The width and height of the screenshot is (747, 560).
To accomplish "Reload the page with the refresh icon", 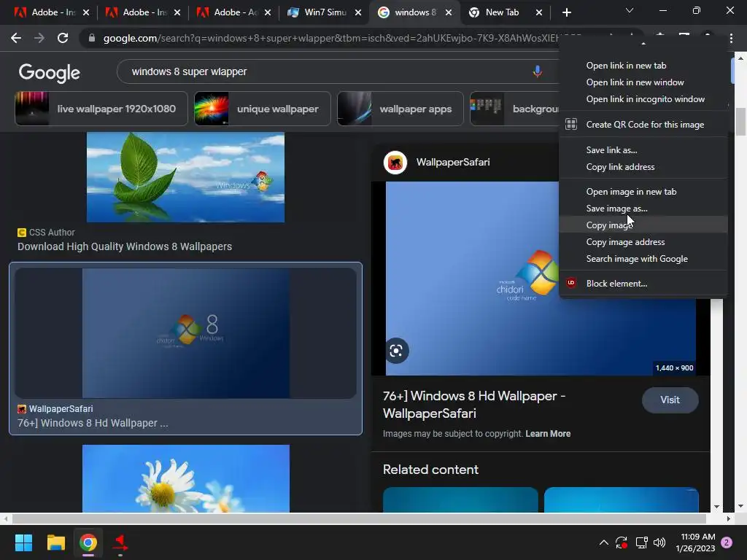I will coord(63,38).
